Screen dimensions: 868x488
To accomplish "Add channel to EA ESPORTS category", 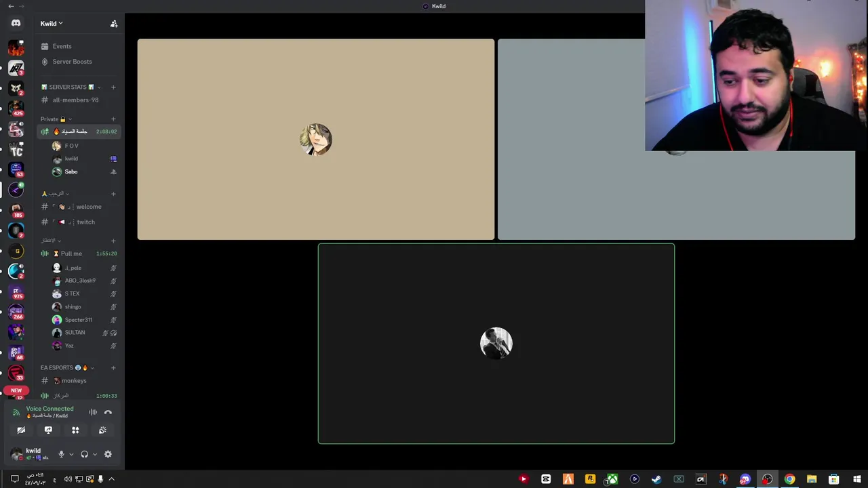I will tap(113, 367).
